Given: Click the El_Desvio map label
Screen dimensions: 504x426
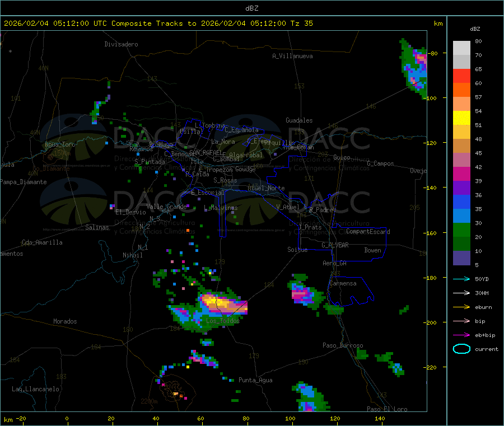Looking at the screenshot, I should (x=130, y=212).
